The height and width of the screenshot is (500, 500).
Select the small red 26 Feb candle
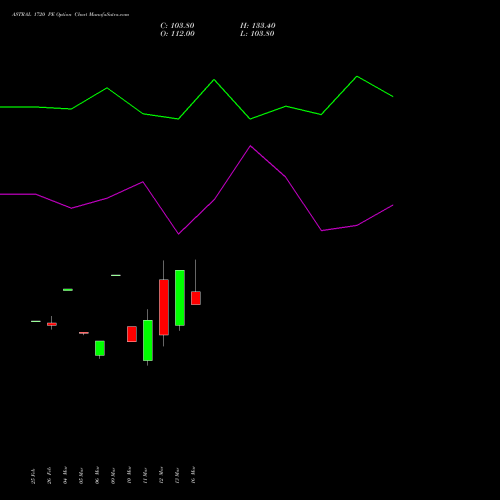52,324
